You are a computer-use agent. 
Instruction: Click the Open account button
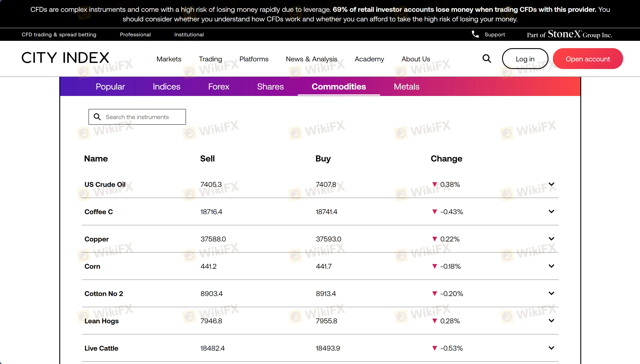coord(588,59)
